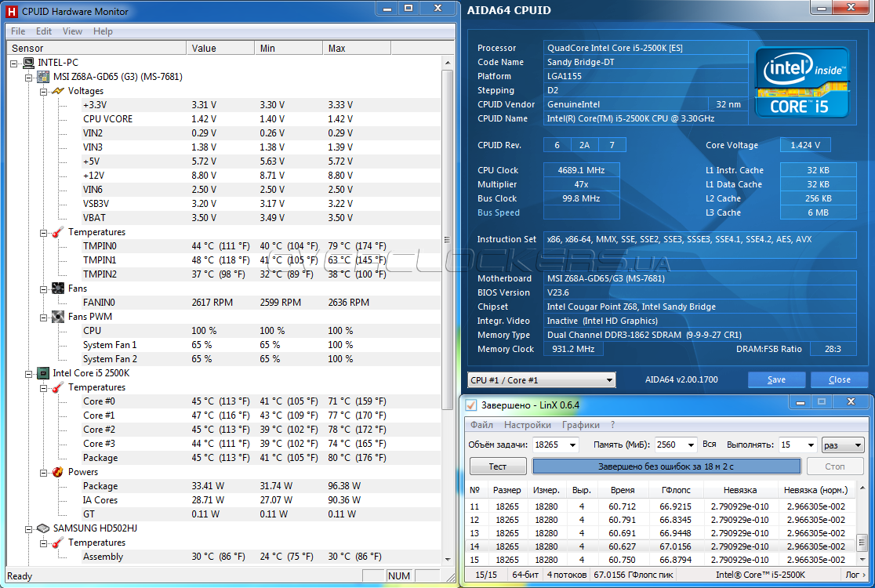Screen dimensions: 875x588
Task: Click the Voltages lightning icon
Action: click(58, 91)
